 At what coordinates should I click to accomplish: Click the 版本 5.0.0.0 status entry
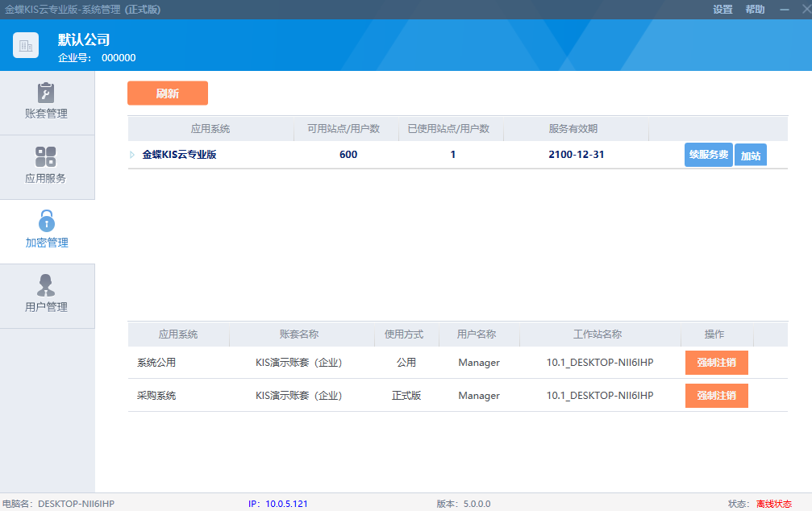click(x=464, y=504)
